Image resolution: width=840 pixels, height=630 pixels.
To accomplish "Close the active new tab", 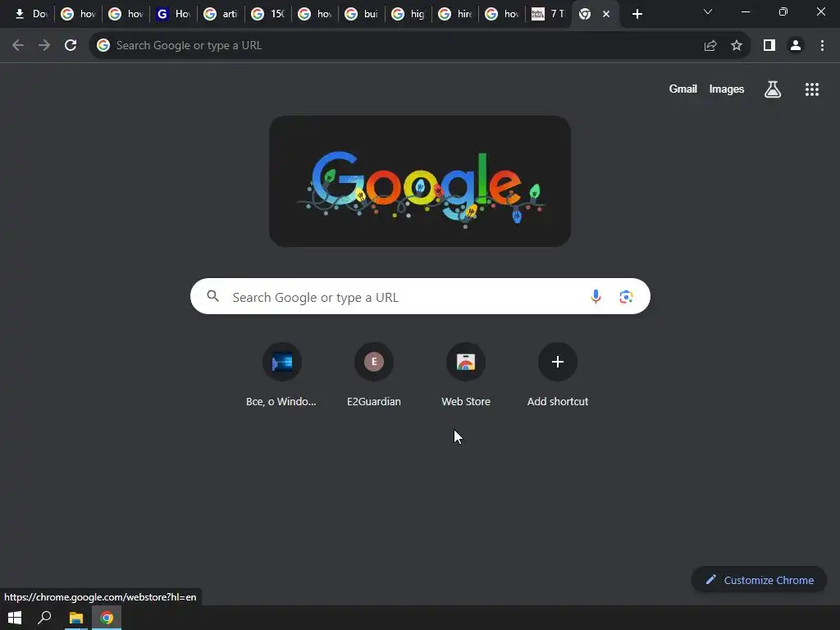I will pyautogui.click(x=606, y=14).
